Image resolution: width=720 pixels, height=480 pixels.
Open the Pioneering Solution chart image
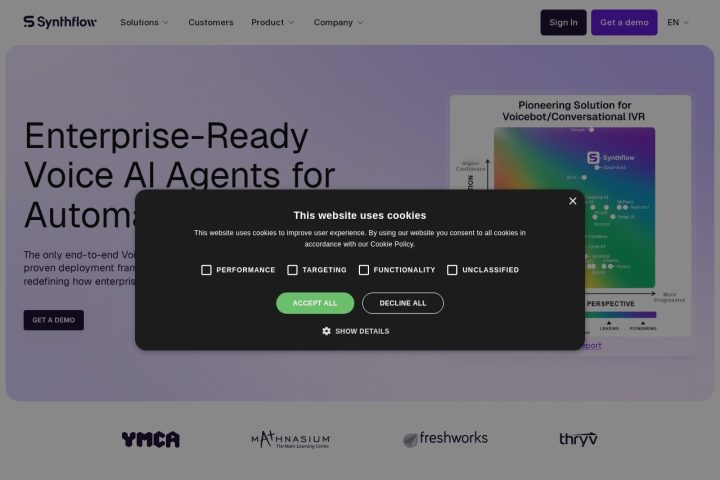click(570, 215)
